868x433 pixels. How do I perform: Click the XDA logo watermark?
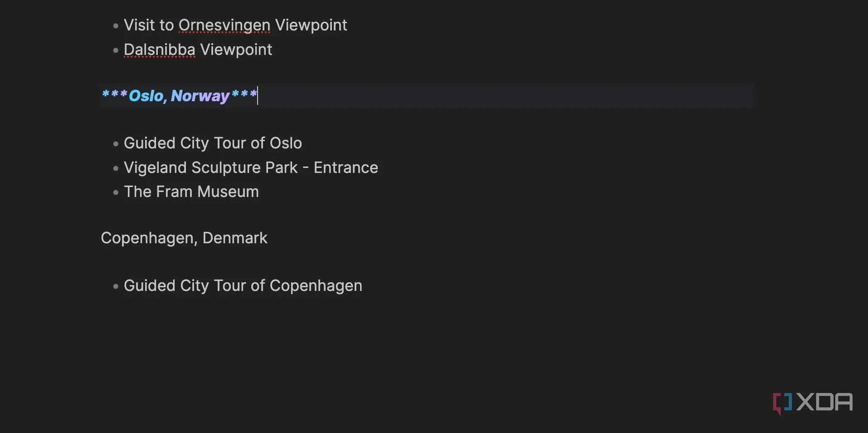812,403
